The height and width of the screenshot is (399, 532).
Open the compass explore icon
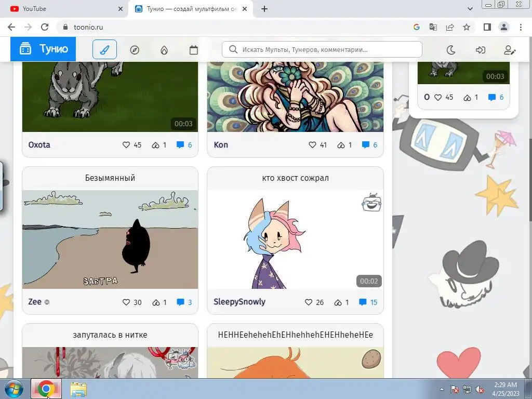tap(135, 50)
